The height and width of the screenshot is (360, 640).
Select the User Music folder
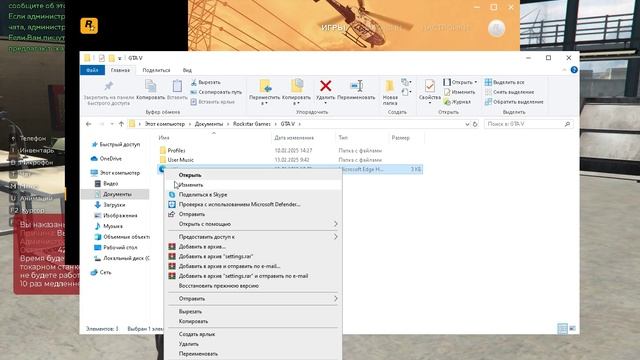[180, 160]
